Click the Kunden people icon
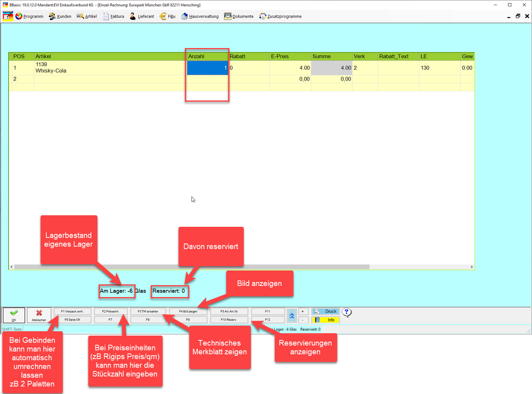This screenshot has height=394, width=532. pos(52,16)
